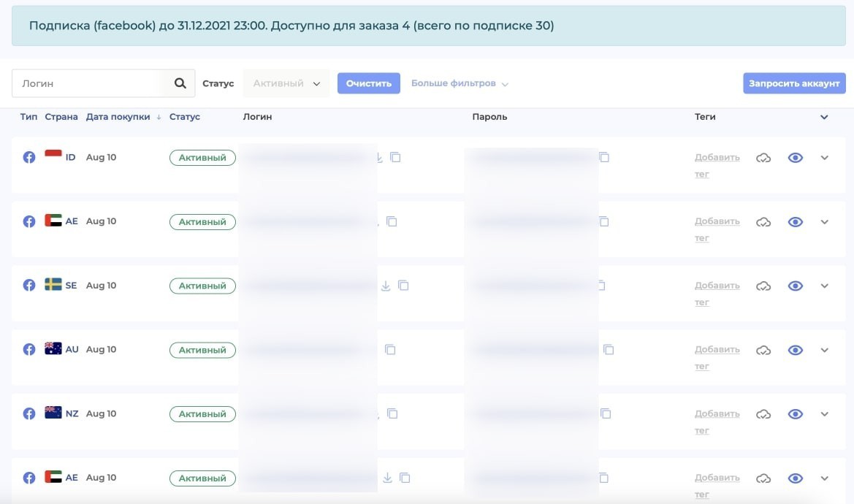
Task: Click Добавить тег in NZ row
Action: pyautogui.click(x=717, y=421)
